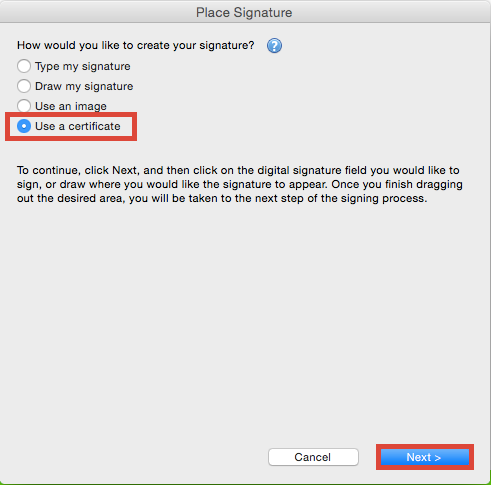491x485 pixels.
Task: Select the Use an image radio button
Action: 24,106
